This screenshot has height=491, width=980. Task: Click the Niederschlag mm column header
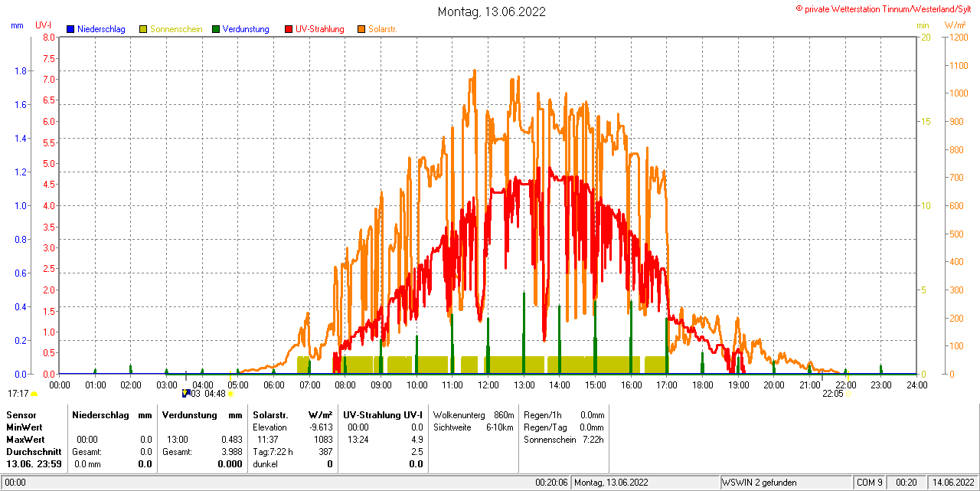click(x=112, y=414)
